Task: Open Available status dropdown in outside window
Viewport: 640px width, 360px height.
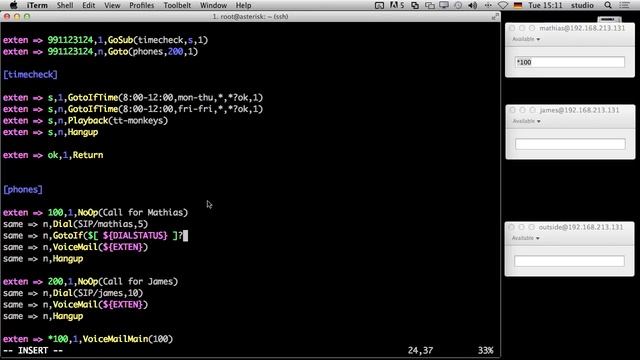Action: pos(526,238)
